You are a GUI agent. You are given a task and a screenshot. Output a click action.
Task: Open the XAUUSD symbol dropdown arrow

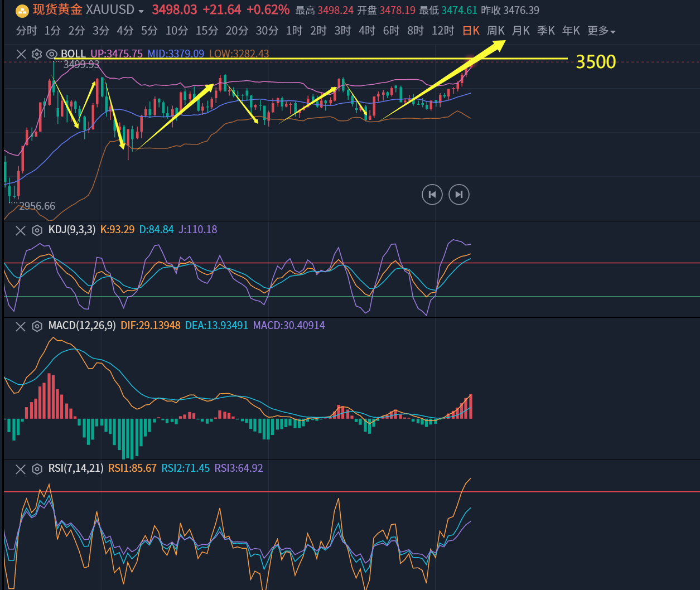[141, 11]
